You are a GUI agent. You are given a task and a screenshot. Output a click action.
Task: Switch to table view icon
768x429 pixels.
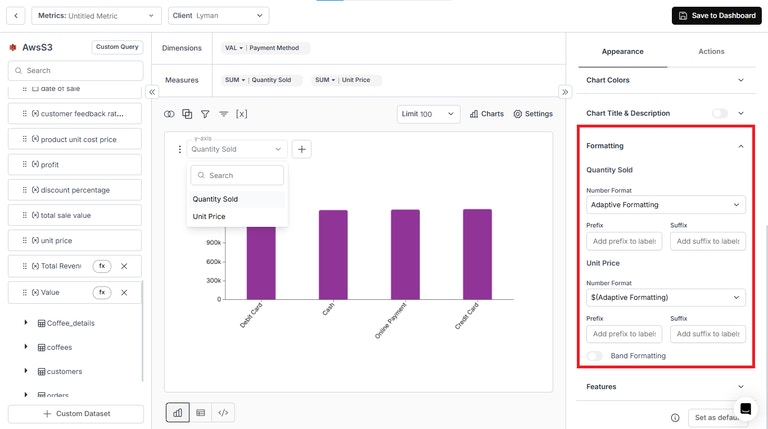pos(200,413)
